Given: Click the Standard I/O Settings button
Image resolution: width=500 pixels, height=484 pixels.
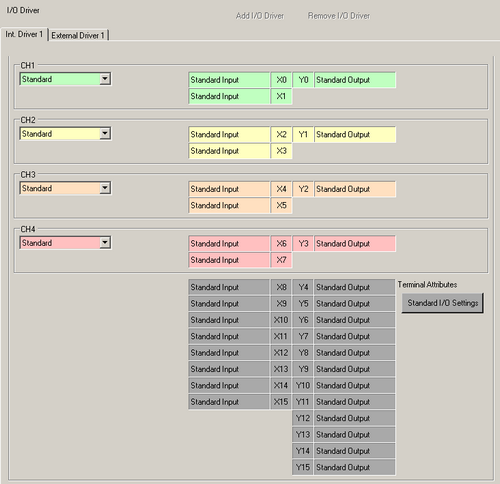Looking at the screenshot, I should coord(442,303).
